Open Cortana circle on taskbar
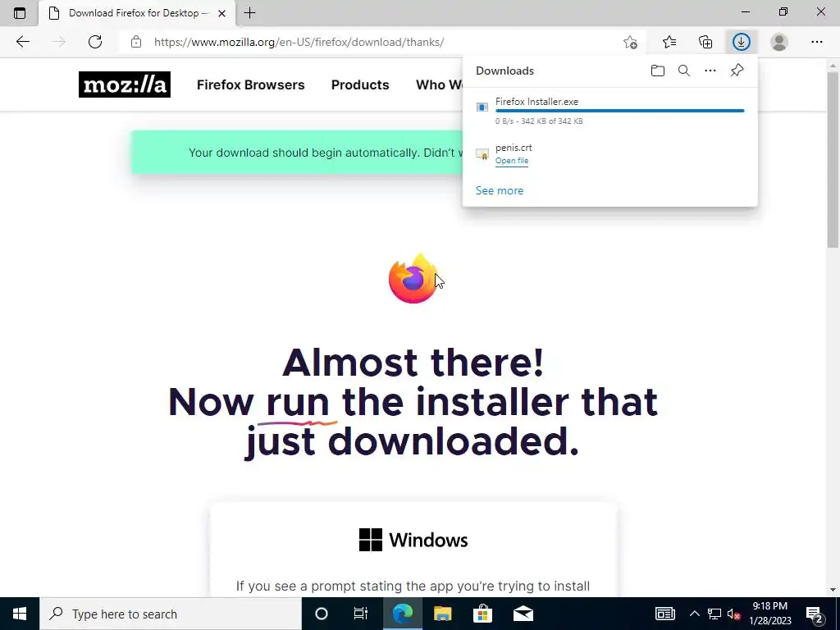Image resolution: width=840 pixels, height=630 pixels. pos(322,614)
